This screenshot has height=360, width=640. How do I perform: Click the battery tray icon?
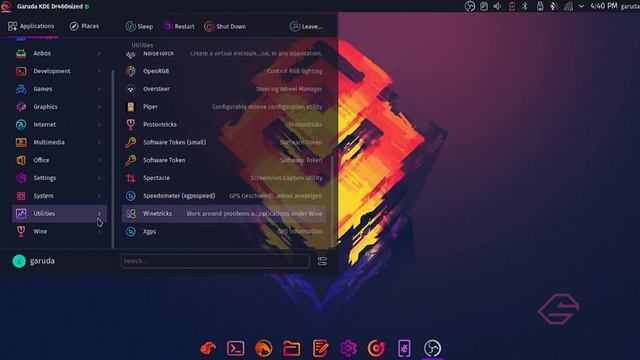512,6
